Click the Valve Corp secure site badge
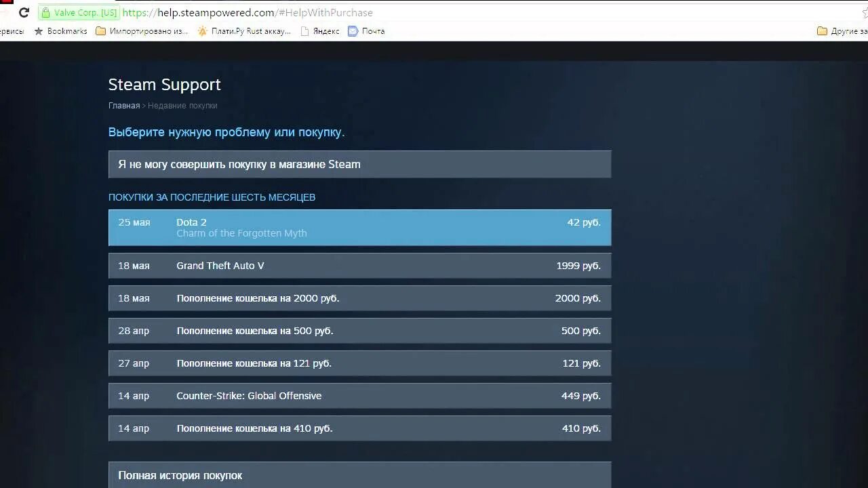Viewport: 868px width, 488px height. [79, 13]
